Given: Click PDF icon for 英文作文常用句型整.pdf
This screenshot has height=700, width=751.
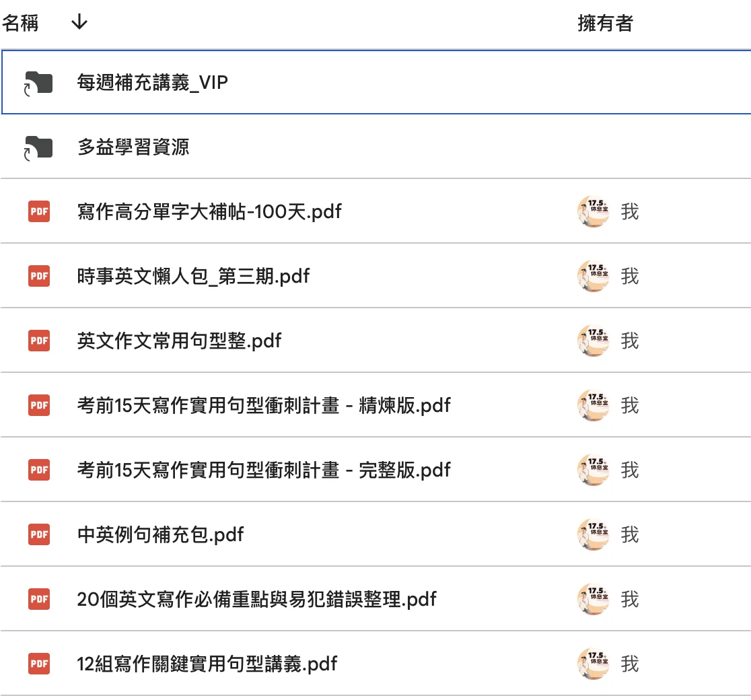Looking at the screenshot, I should 39,341.
